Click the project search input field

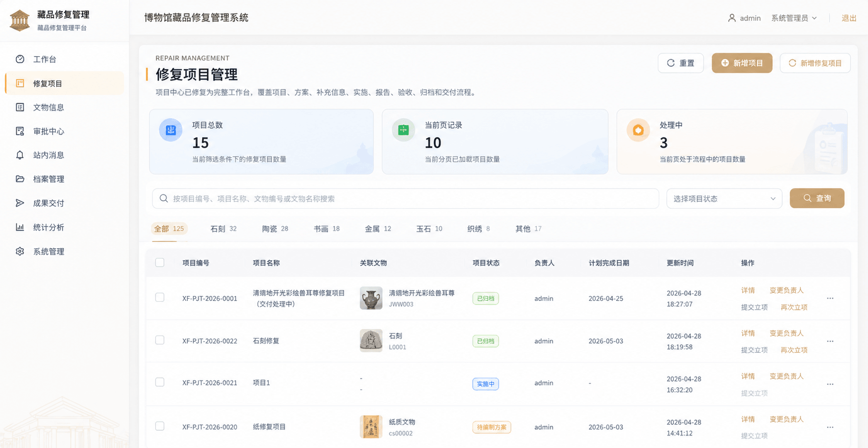click(405, 199)
